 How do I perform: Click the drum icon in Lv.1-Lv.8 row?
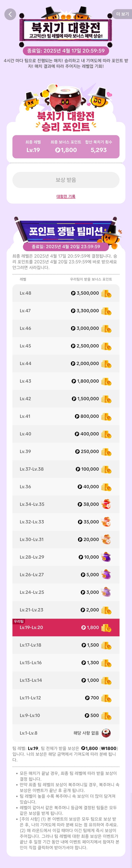[106, 733]
